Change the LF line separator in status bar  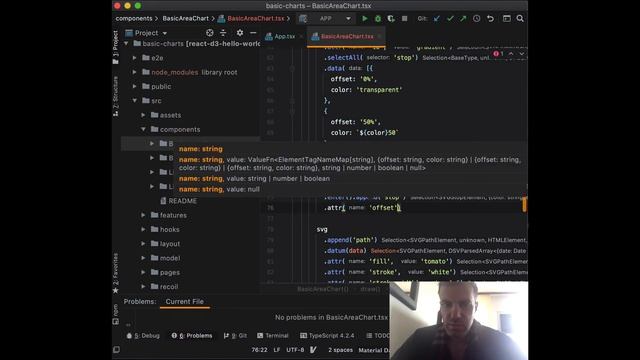click(x=277, y=350)
